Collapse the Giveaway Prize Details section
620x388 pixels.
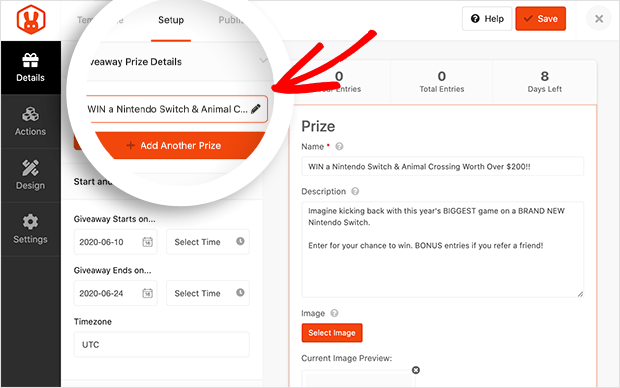click(263, 61)
